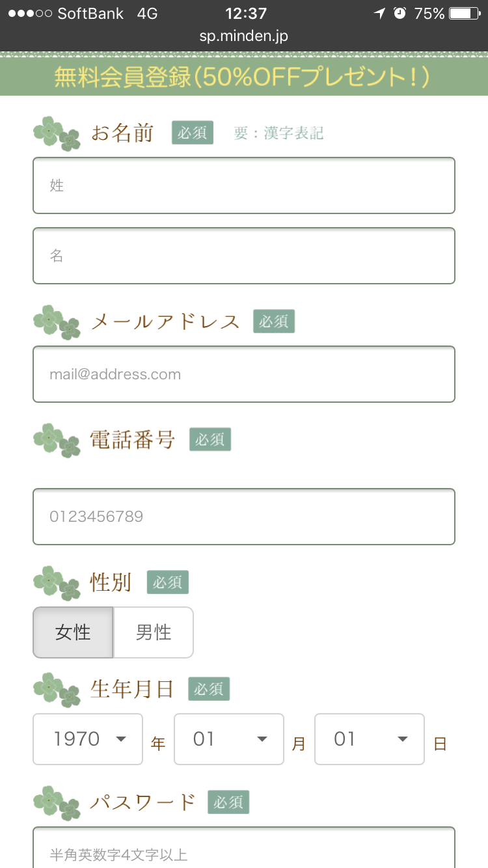Click the phone number field 0123456789
Image resolution: width=488 pixels, height=868 pixels.
244,517
